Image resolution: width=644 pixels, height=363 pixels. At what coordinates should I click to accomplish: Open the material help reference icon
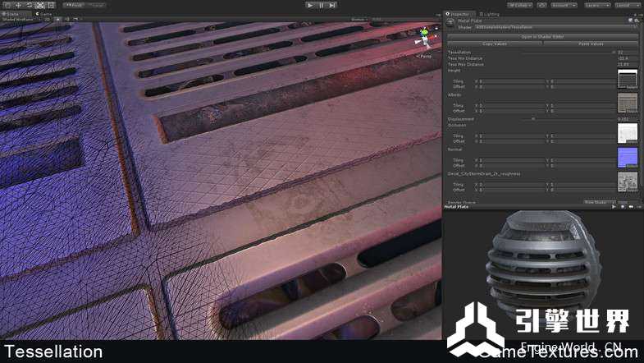630,21
